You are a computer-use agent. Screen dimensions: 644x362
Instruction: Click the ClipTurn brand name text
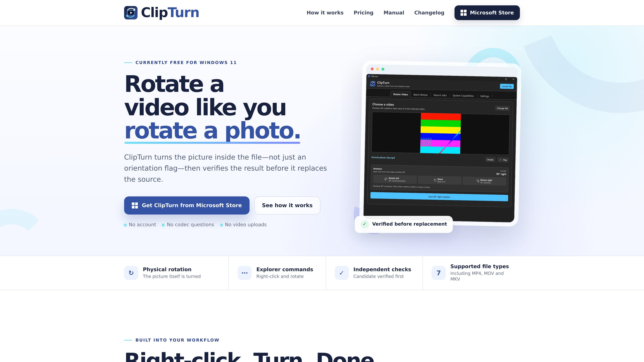tap(170, 13)
